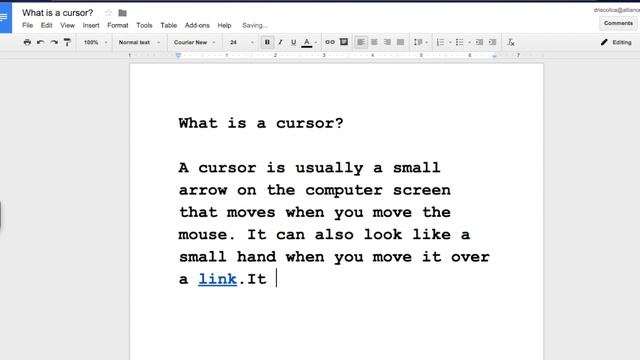Screen dimensions: 640x360
Task: Justify the text
Action: tap(400, 42)
